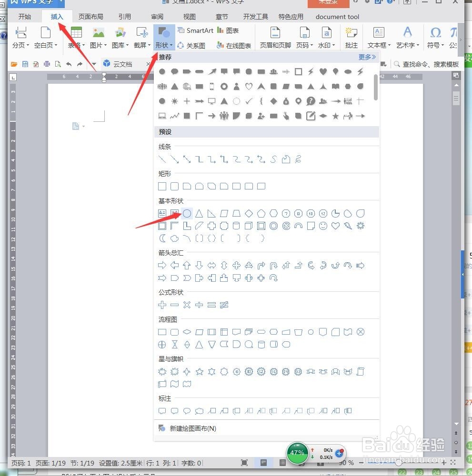Click the undo arrow in quick toolbar
The height and width of the screenshot is (476, 472).
point(69,64)
